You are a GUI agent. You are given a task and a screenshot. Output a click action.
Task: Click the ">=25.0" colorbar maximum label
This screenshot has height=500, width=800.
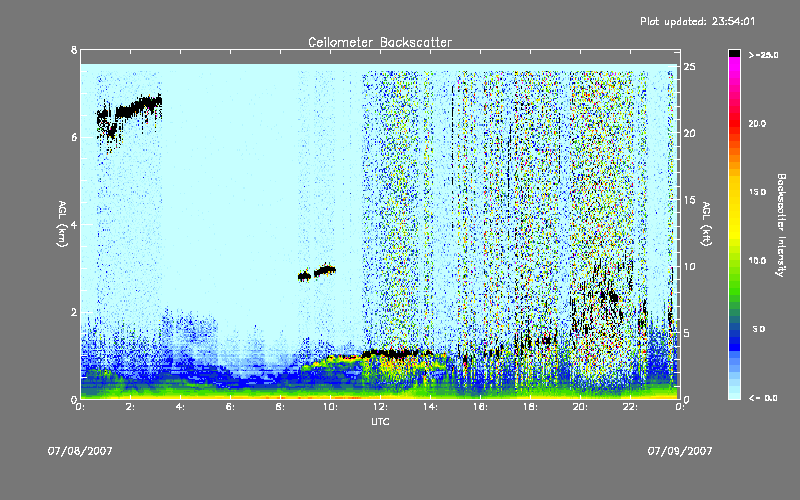(x=763, y=55)
